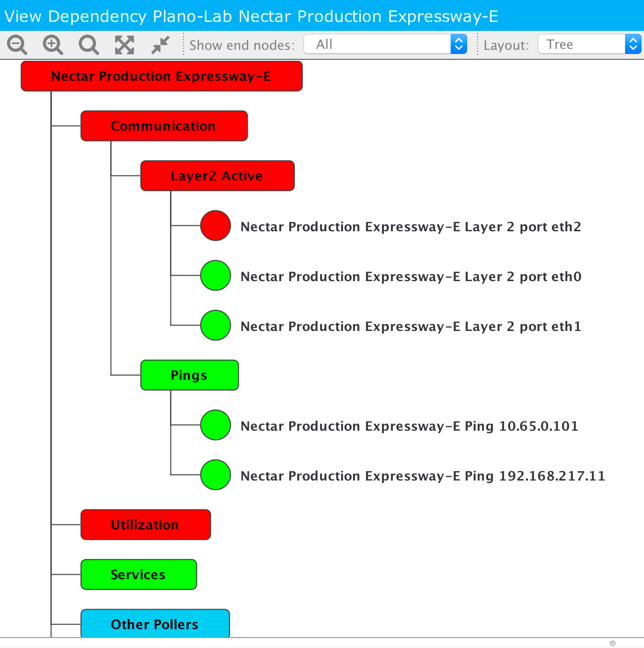This screenshot has height=648, width=644.
Task: Click the text 'Nectar Production Expressway-E Ping 10.65.0.101'
Action: [x=409, y=426]
